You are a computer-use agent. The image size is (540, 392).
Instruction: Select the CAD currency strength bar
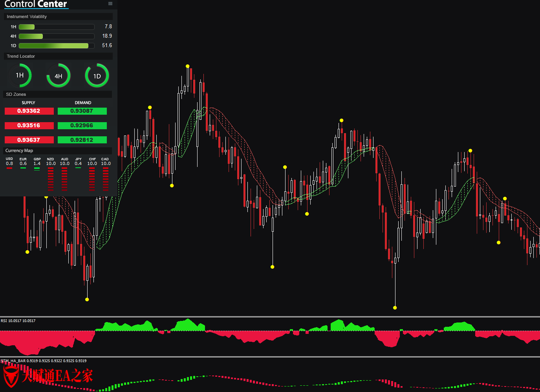click(106, 179)
